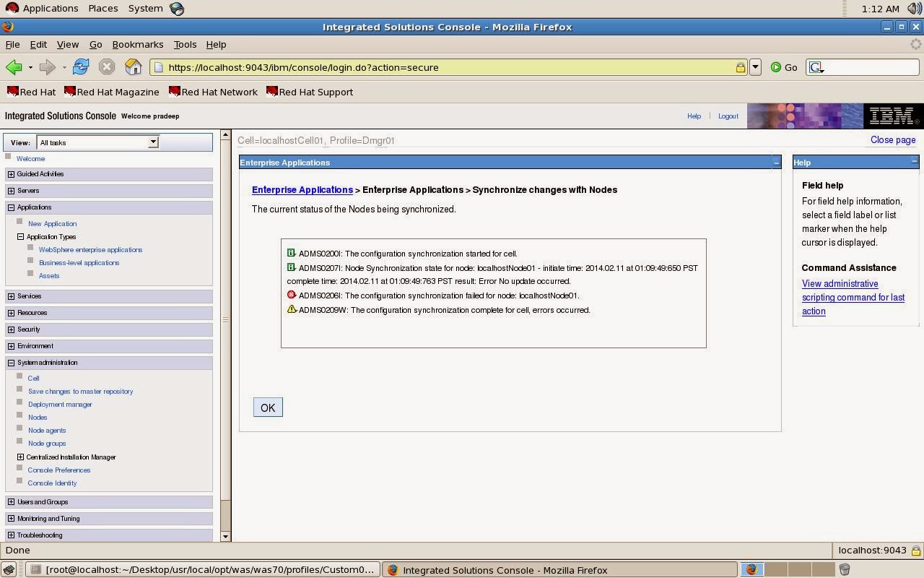Open the System menu in the top panel
The height and width of the screenshot is (578, 924).
point(144,8)
